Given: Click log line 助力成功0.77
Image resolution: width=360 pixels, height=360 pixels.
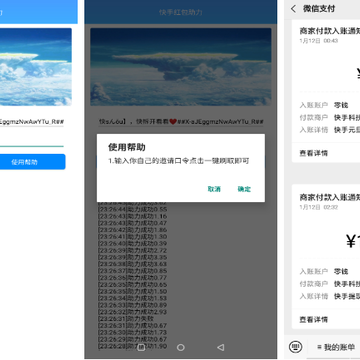Looking at the screenshot, I should [x=132, y=278].
